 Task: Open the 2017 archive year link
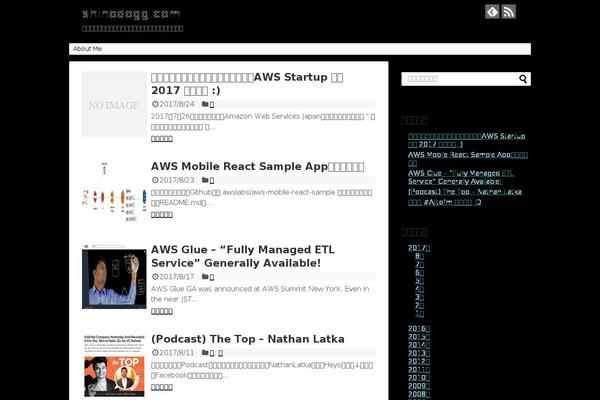(x=419, y=248)
